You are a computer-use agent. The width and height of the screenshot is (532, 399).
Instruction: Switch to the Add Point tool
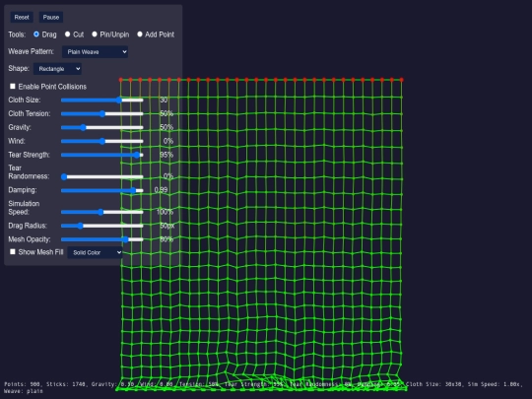(x=140, y=34)
